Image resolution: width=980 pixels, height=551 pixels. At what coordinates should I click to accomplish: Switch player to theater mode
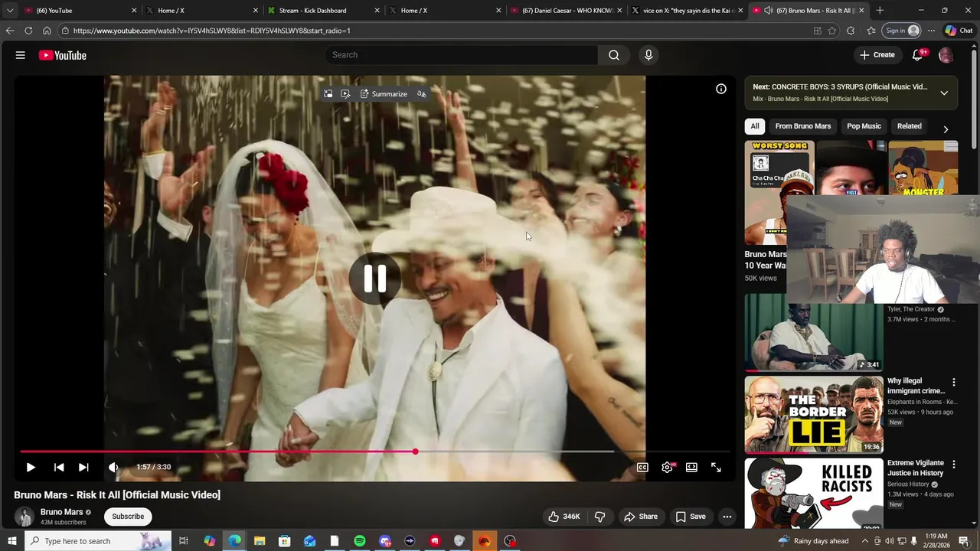pos(691,467)
